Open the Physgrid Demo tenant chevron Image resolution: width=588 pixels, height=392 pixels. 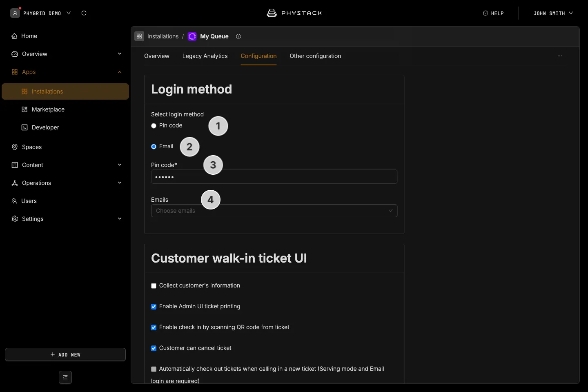click(x=69, y=13)
